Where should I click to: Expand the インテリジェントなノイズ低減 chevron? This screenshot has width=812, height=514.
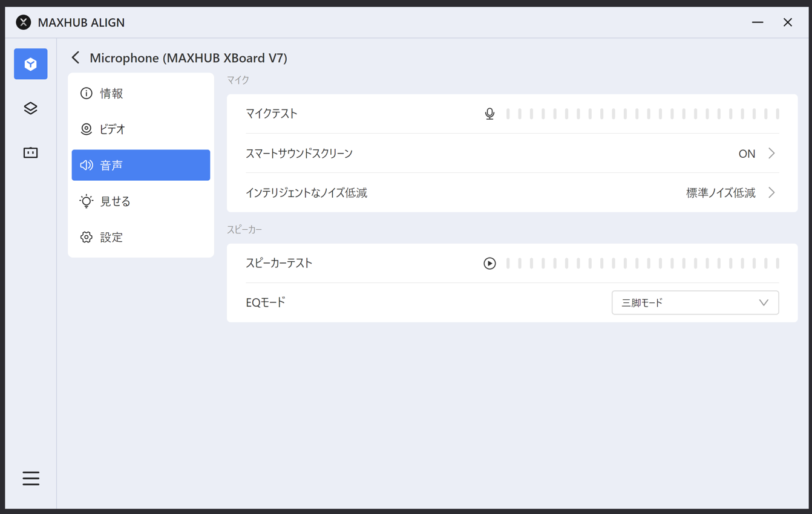click(x=771, y=193)
